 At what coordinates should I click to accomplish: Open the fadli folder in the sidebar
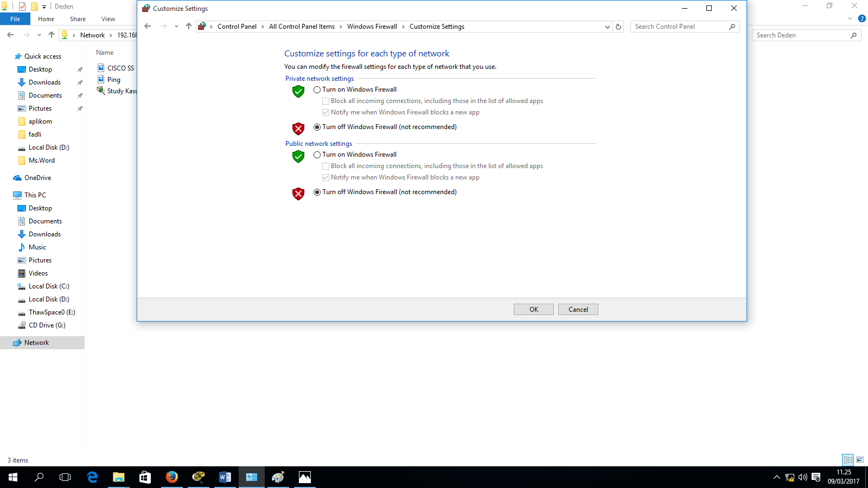[x=35, y=134]
